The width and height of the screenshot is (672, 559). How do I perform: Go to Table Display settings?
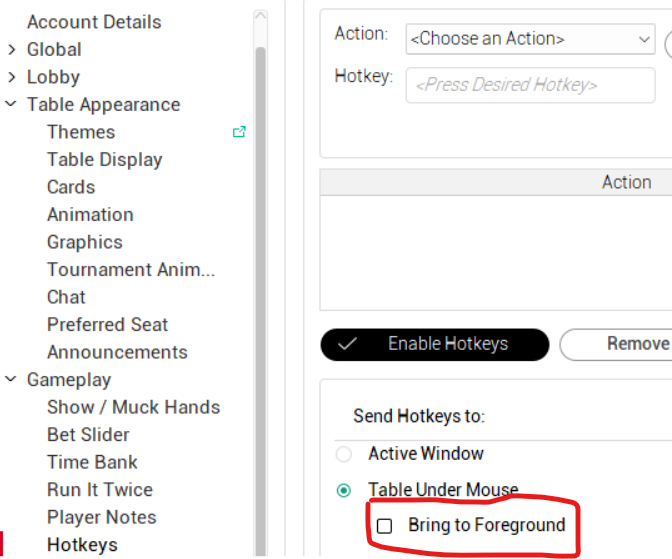click(104, 160)
